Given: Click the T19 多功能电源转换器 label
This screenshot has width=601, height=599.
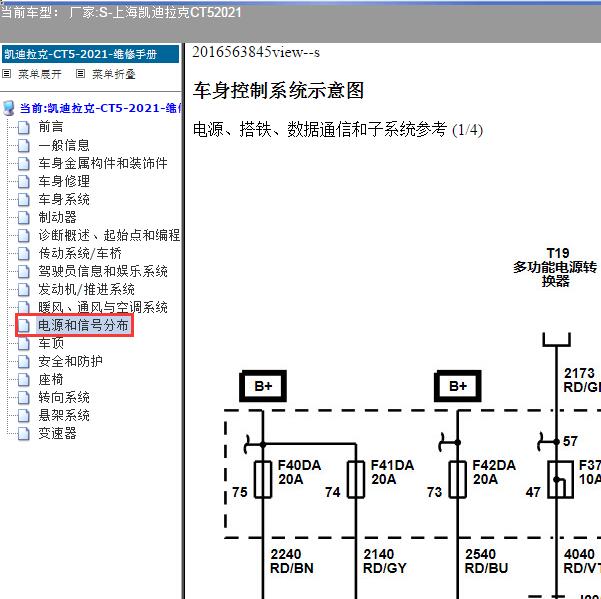Looking at the screenshot, I should point(555,267).
